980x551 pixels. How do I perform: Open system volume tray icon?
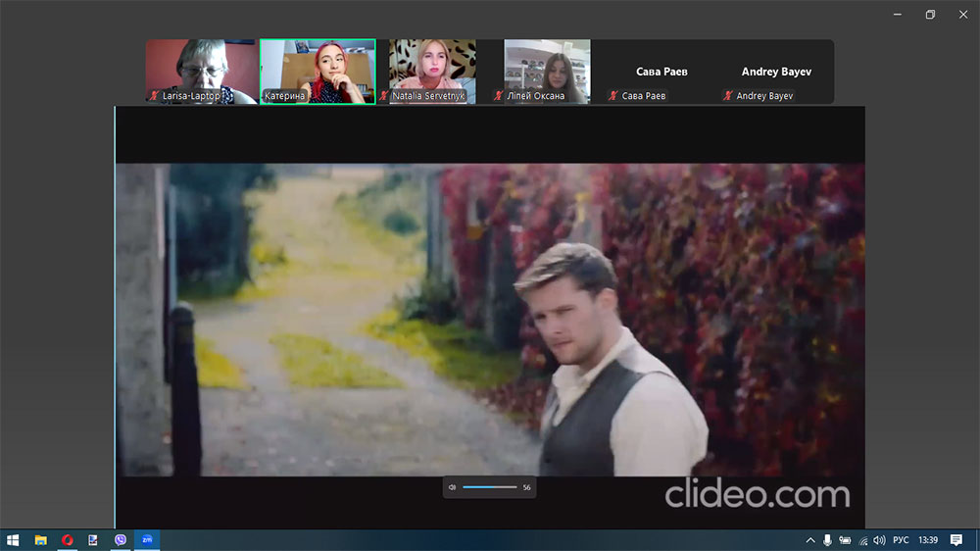(x=879, y=540)
